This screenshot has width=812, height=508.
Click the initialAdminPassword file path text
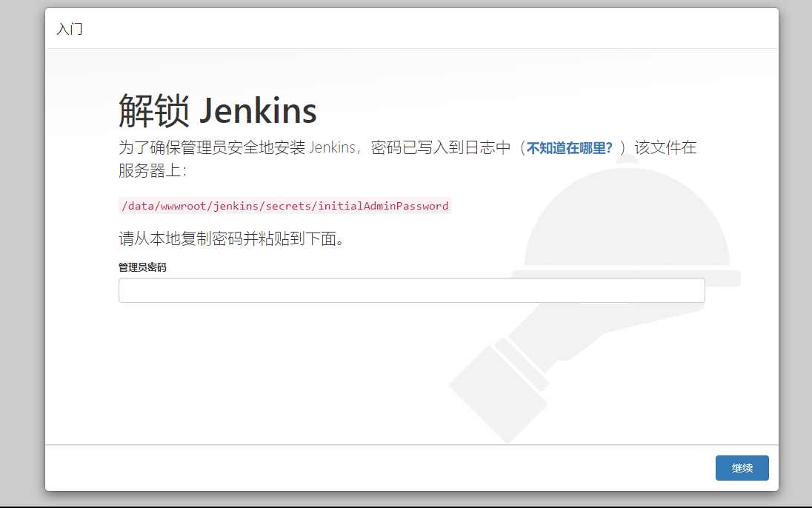(x=284, y=206)
